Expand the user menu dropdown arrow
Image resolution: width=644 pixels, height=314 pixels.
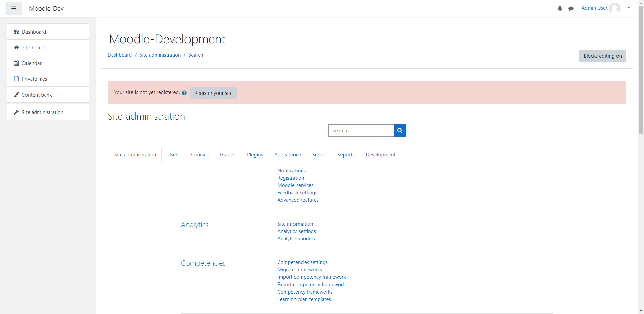629,7
